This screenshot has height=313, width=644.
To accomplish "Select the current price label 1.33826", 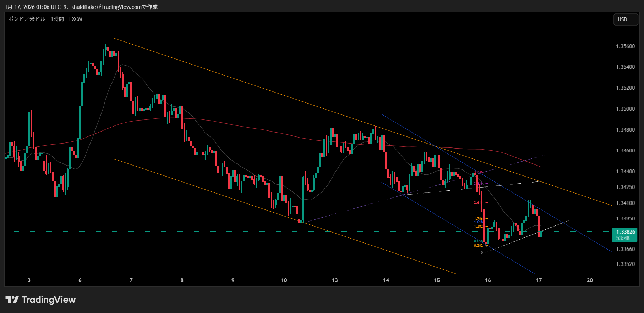I will pos(625,232).
